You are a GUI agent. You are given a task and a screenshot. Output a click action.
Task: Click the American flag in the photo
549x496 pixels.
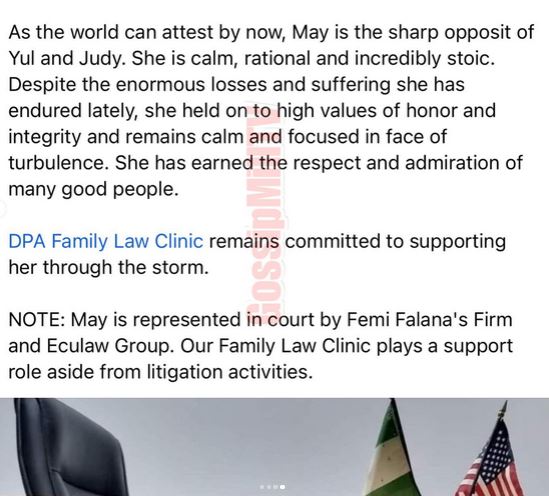492,462
